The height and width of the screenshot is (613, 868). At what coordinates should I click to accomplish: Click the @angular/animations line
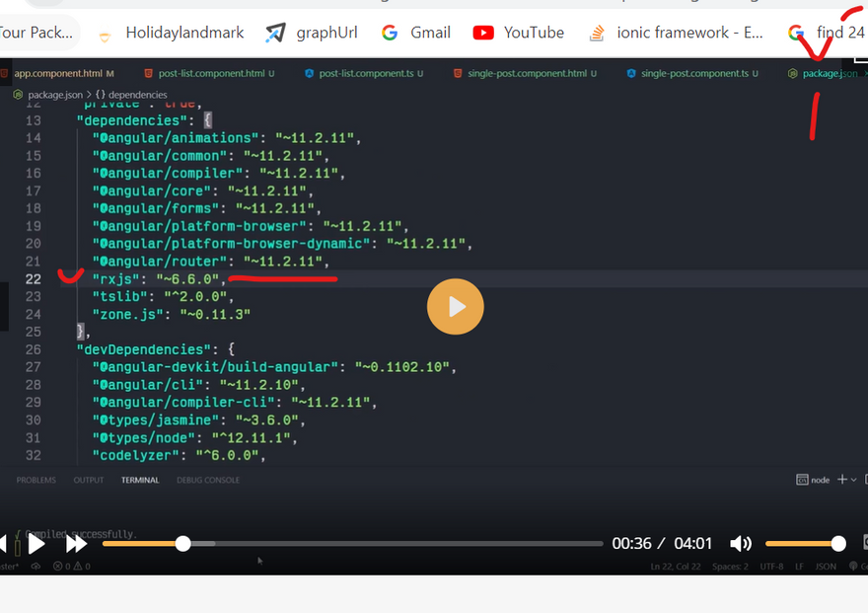[x=227, y=138]
